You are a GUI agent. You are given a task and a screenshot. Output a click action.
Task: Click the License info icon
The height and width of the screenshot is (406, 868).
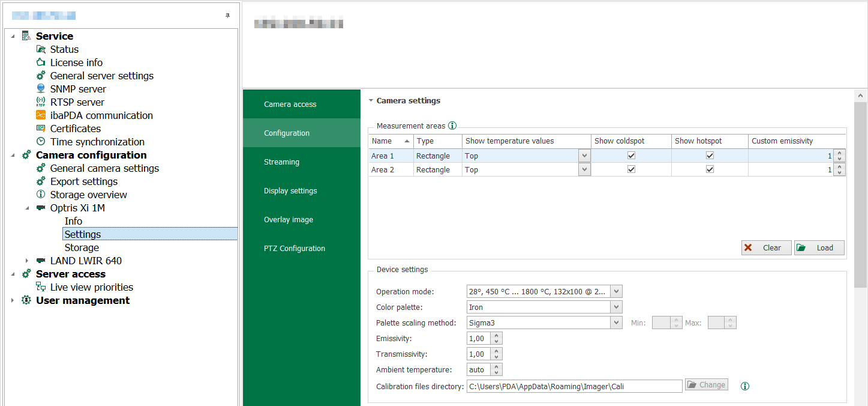(x=41, y=62)
